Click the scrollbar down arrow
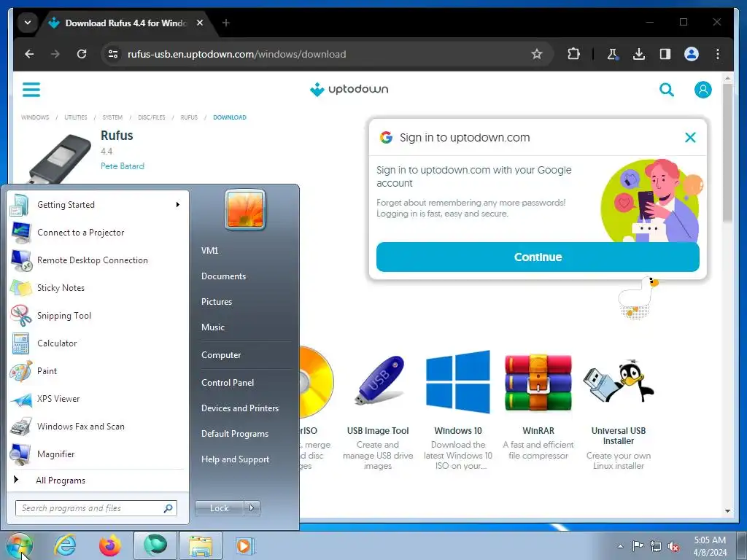The height and width of the screenshot is (560, 747). point(727,511)
